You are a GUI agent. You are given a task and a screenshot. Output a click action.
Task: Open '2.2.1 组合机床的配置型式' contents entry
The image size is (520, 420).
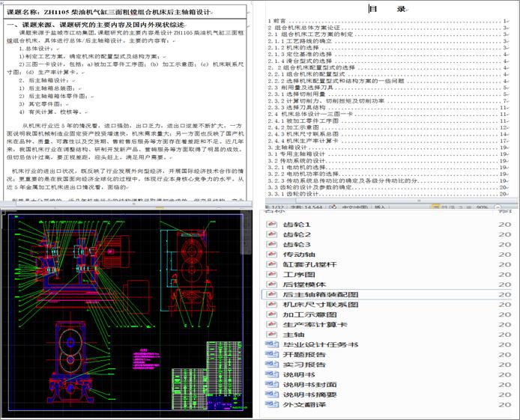click(388, 74)
